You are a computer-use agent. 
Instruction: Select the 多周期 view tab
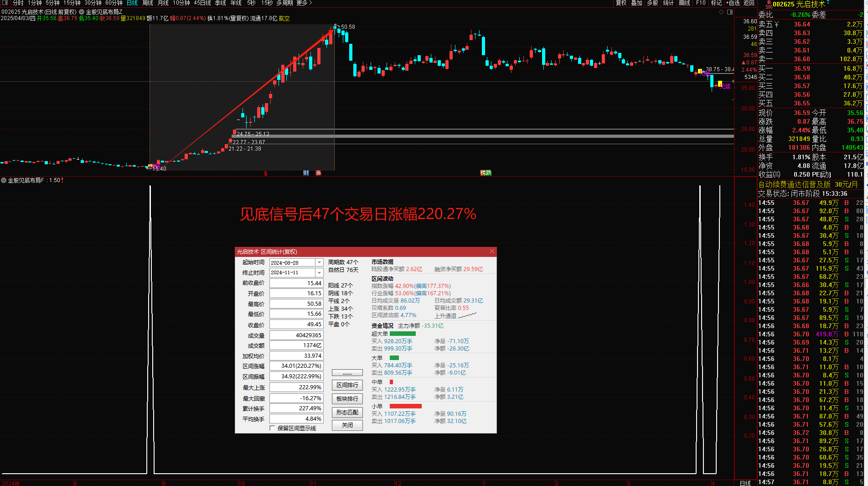[284, 3]
